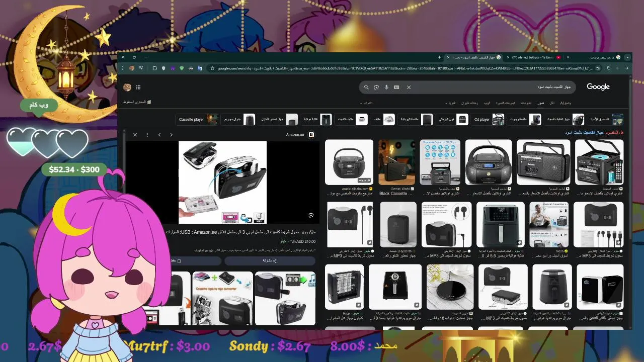The height and width of the screenshot is (362, 644).
Task: Open the round black cup warmer result thumbnail
Action: [x=450, y=287]
